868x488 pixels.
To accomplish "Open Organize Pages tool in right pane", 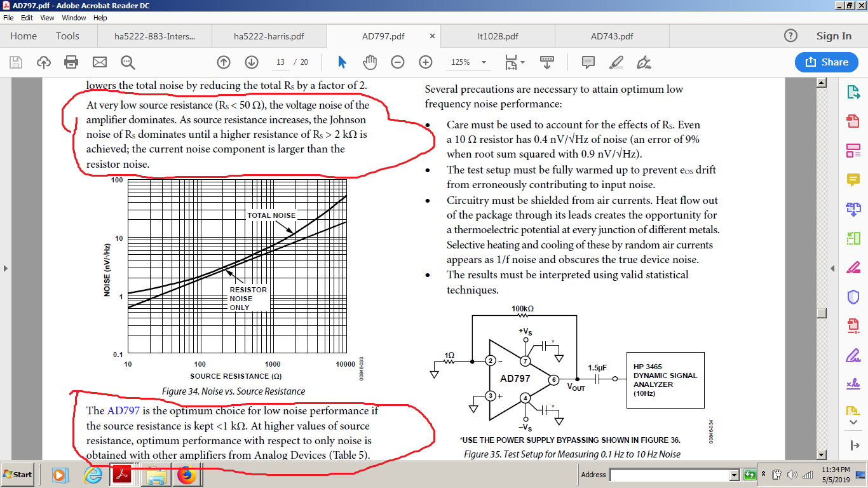I will 853,238.
